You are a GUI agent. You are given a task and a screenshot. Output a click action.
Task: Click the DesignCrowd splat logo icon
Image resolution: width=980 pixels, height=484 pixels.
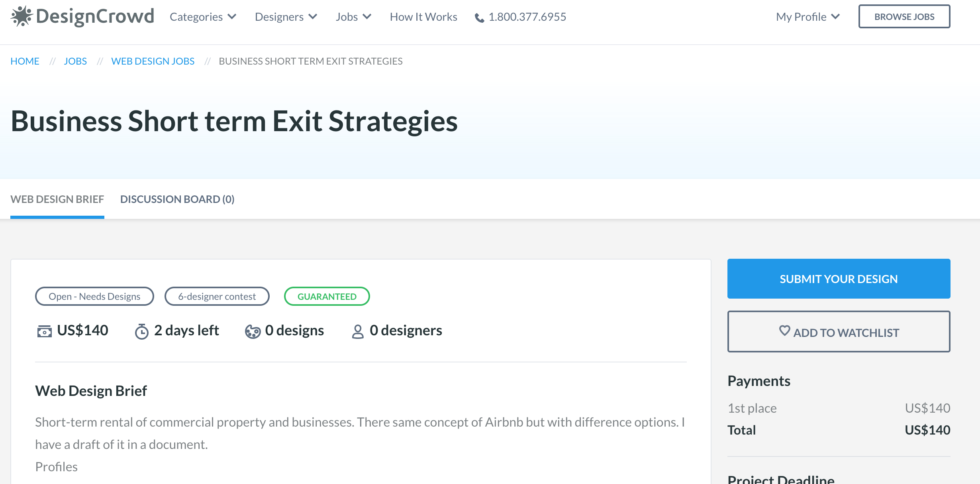tap(22, 16)
